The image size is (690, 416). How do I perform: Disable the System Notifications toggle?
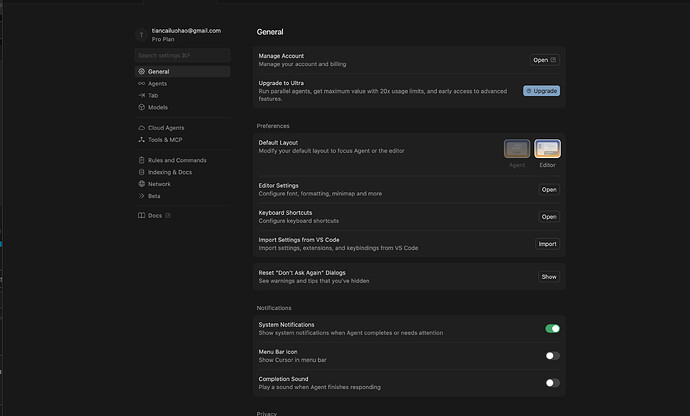pyautogui.click(x=552, y=328)
